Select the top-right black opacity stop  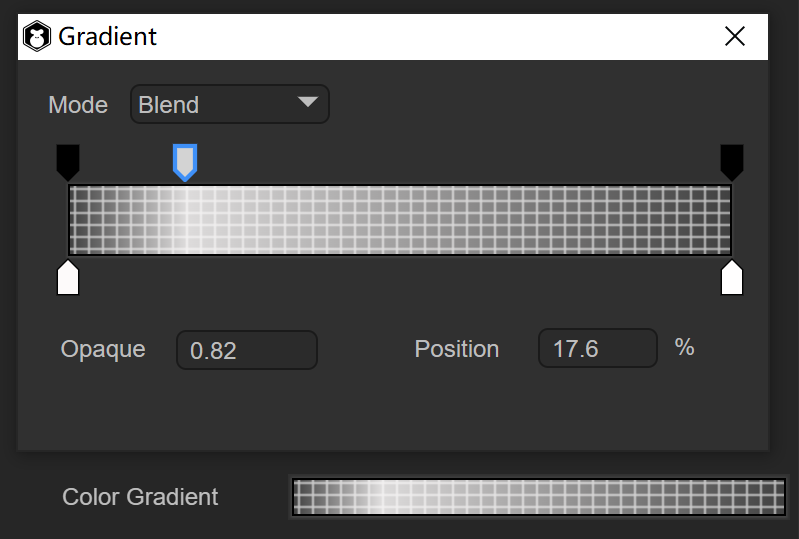click(732, 160)
